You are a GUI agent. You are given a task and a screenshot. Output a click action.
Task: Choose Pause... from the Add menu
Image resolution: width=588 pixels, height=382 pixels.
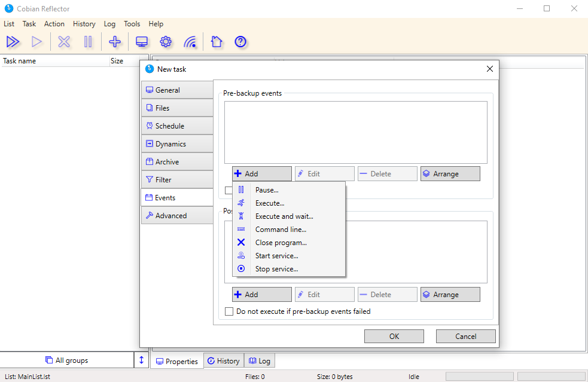coord(289,190)
